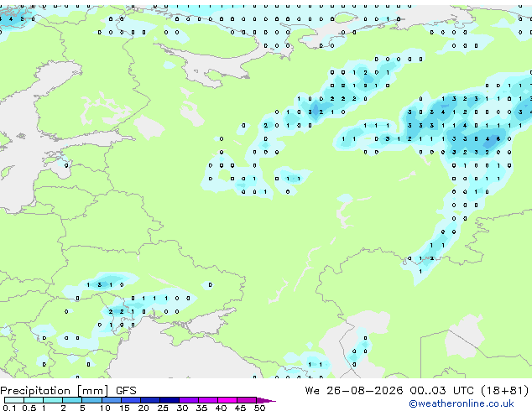Select the 2–5 mm legend color swatch
Image resolution: width=532 pixels, height=411 pixels.
pos(72,400)
